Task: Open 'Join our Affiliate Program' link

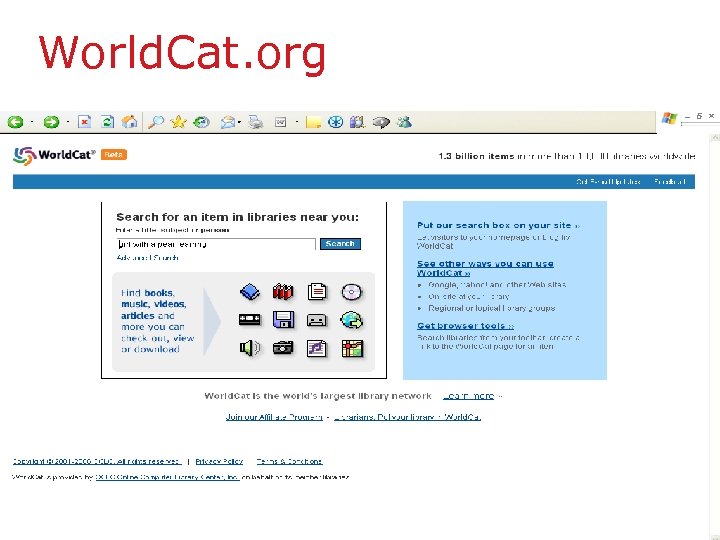Action: pyautogui.click(x=274, y=417)
